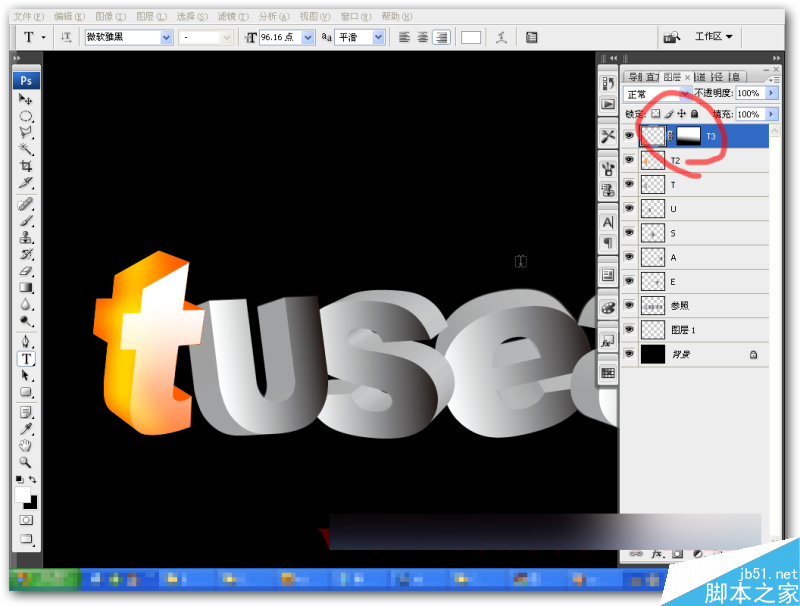Select the Slice tool
Image resolution: width=800 pixels, height=606 pixels.
point(26,183)
